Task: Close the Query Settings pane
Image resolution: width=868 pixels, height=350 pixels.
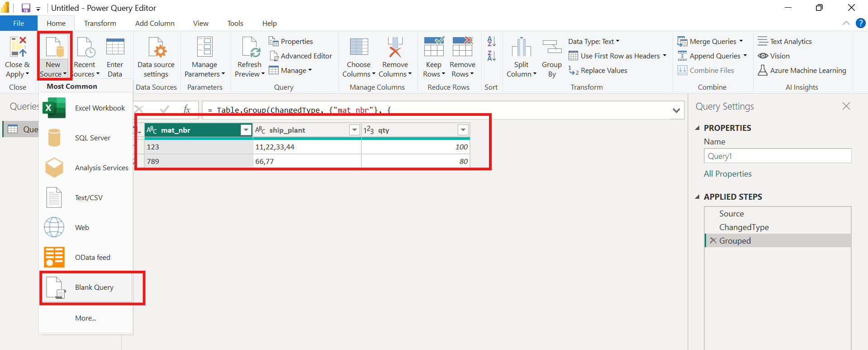Action: point(846,106)
